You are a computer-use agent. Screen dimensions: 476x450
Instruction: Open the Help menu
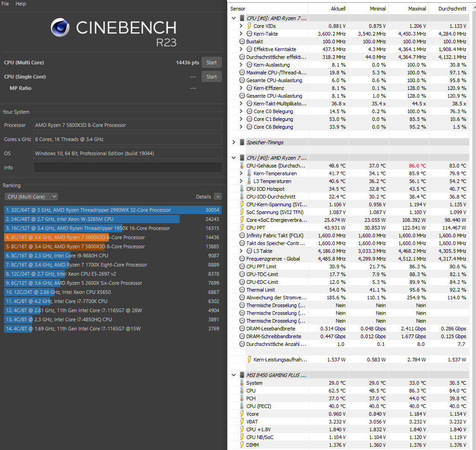[x=21, y=4]
